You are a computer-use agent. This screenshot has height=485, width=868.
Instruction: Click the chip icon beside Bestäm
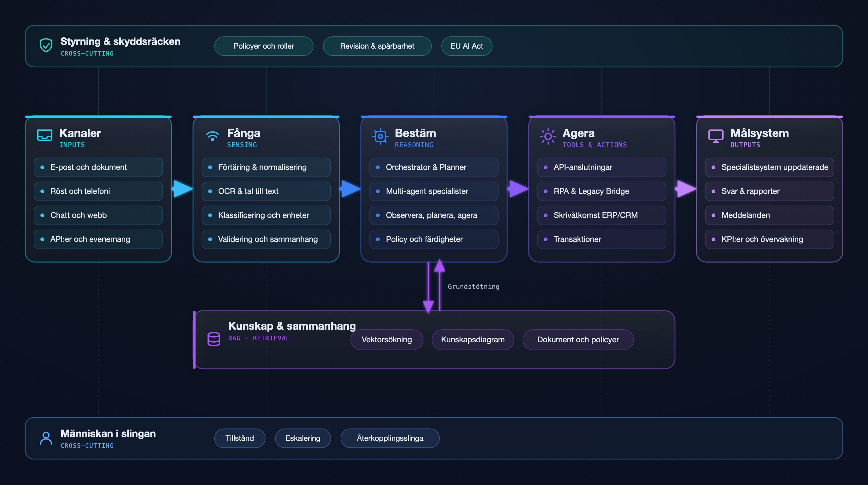click(x=380, y=136)
